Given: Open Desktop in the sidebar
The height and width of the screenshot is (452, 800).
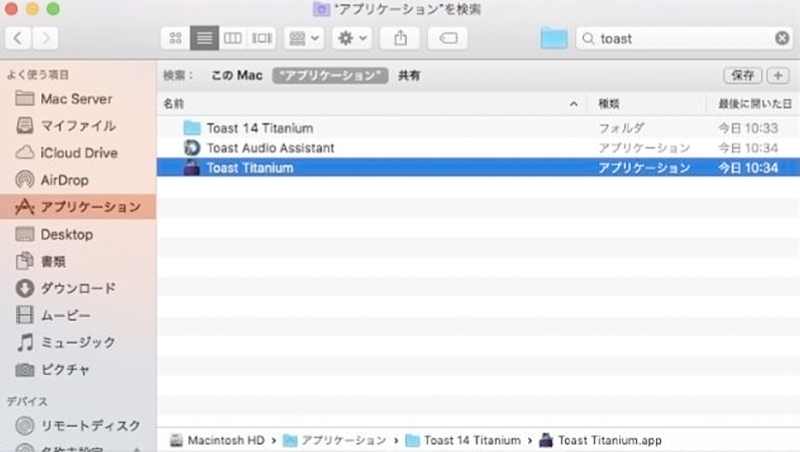Looking at the screenshot, I should 78,234.
